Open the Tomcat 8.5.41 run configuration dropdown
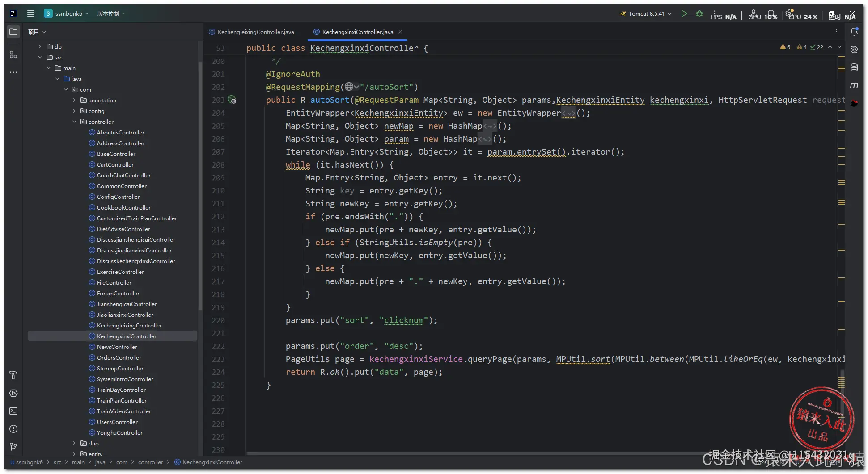The width and height of the screenshot is (868, 474). pyautogui.click(x=646, y=13)
